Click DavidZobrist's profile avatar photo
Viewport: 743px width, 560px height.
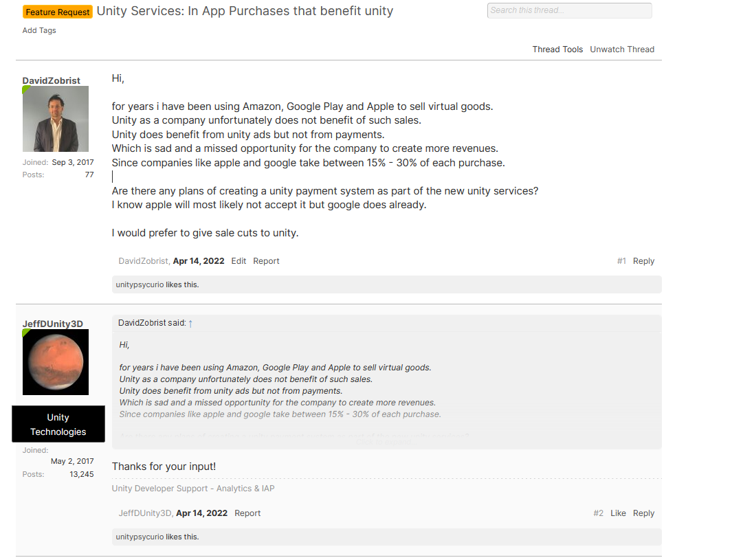click(x=56, y=119)
